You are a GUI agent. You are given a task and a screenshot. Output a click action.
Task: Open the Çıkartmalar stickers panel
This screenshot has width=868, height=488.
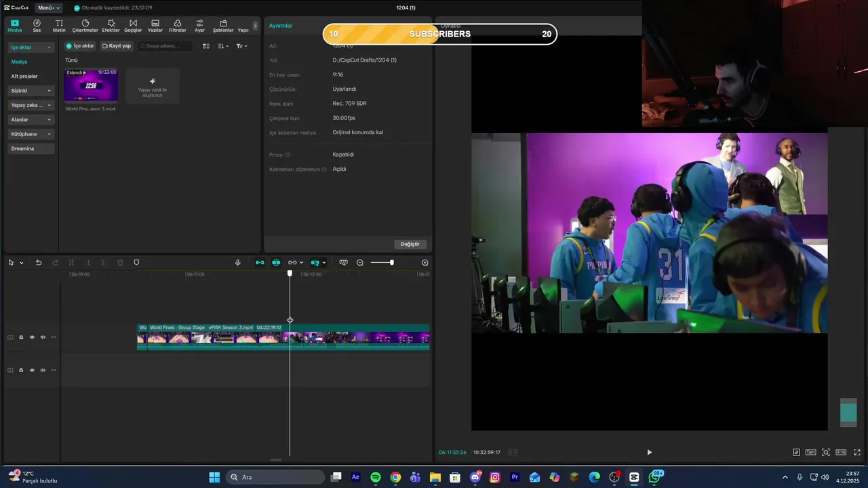click(x=85, y=26)
